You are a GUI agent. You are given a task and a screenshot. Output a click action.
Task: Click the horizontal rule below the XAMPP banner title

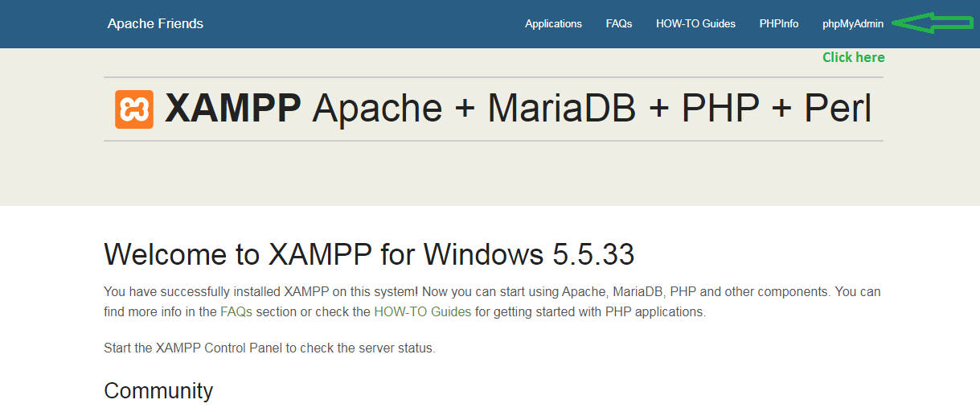tap(493, 141)
